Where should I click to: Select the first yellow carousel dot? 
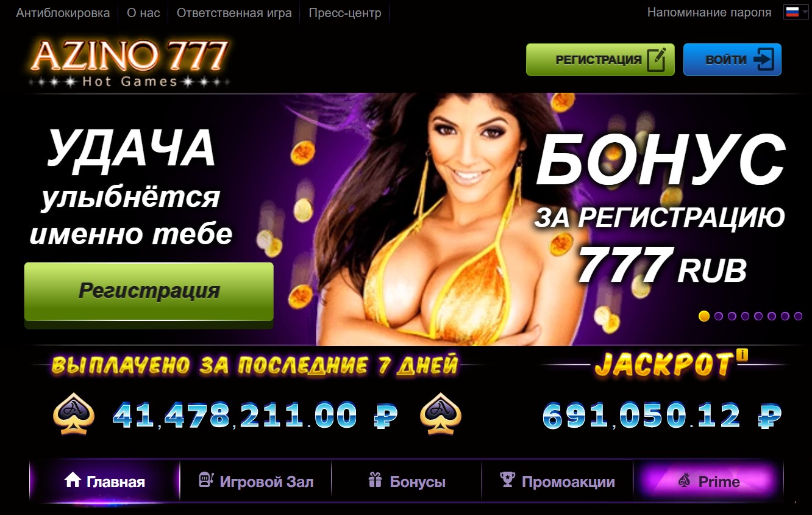tap(704, 316)
